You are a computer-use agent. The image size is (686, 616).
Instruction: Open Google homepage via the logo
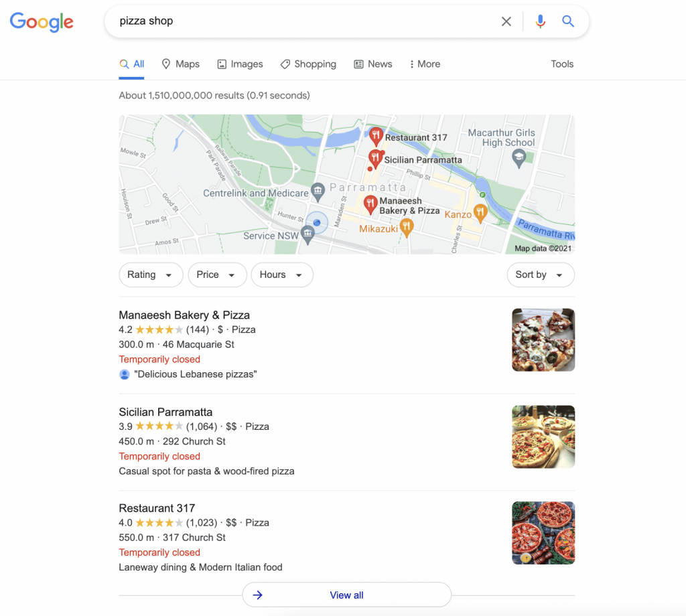tap(42, 22)
